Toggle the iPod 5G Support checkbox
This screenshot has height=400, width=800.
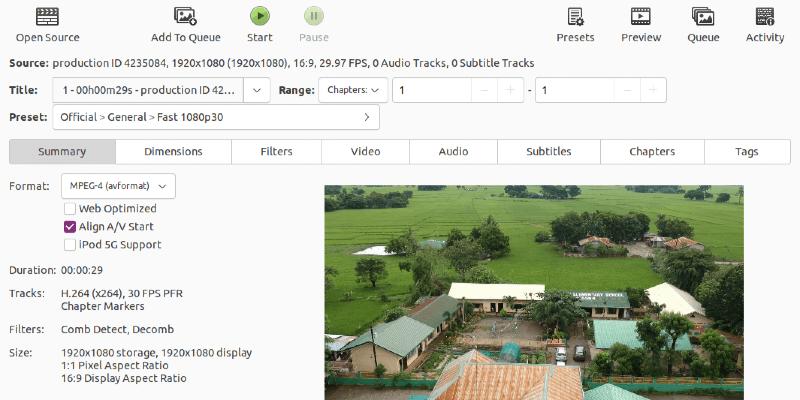pyautogui.click(x=70, y=244)
